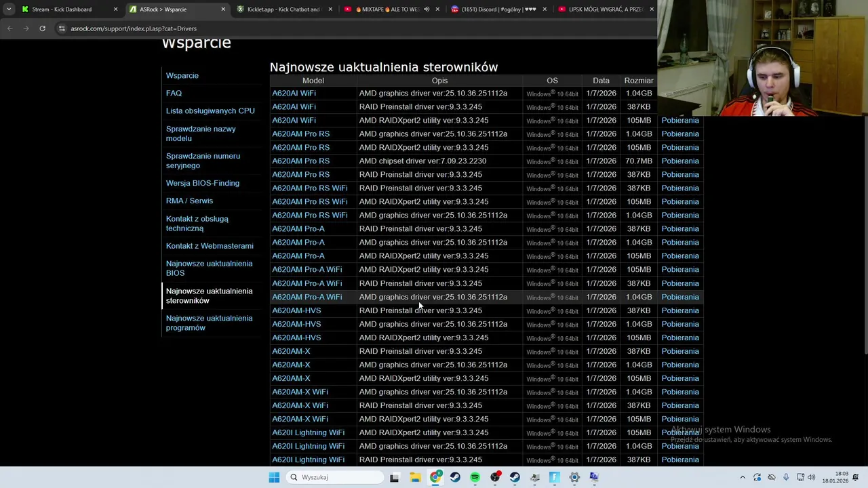This screenshot has width=868, height=488.
Task: Open A620AM-X WiFi model in graphics driver row
Action: 300,392
